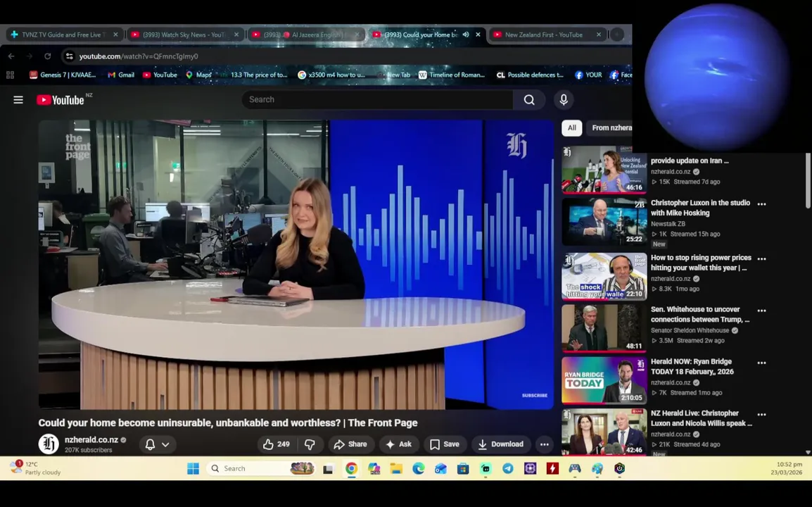812x507 pixels.
Task: Select the From nzherald filter chip
Action: 610,127
